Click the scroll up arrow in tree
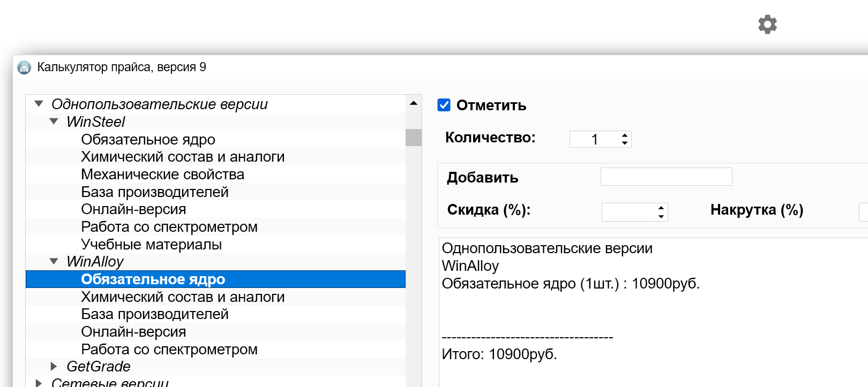 [x=413, y=103]
